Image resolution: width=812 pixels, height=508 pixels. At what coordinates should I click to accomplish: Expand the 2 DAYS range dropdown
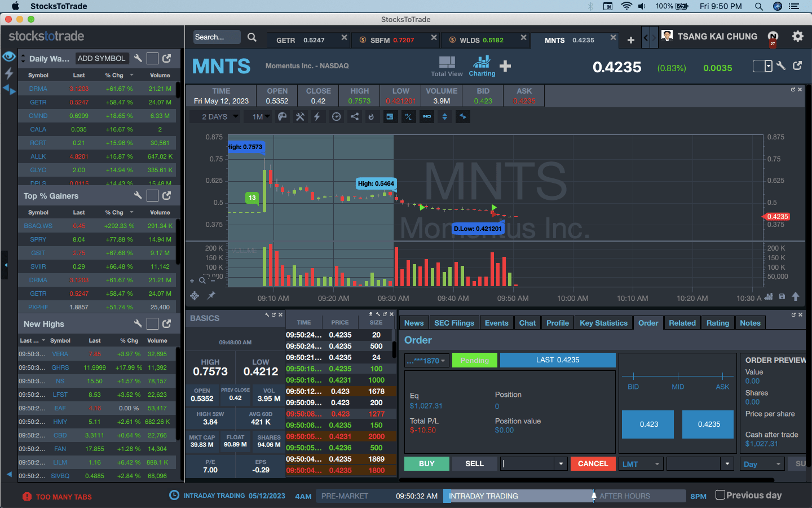pyautogui.click(x=219, y=117)
